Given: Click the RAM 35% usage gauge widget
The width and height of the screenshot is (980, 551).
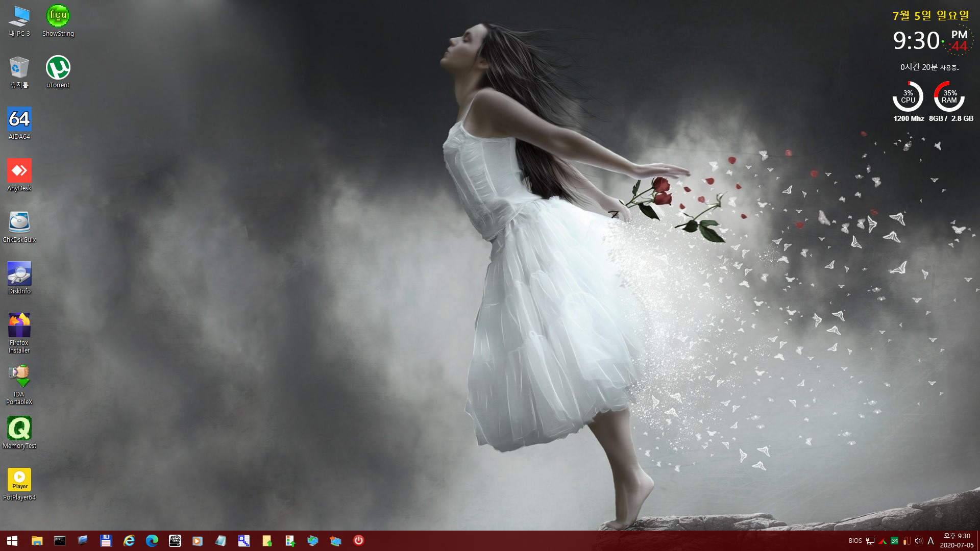Looking at the screenshot, I should tap(949, 96).
